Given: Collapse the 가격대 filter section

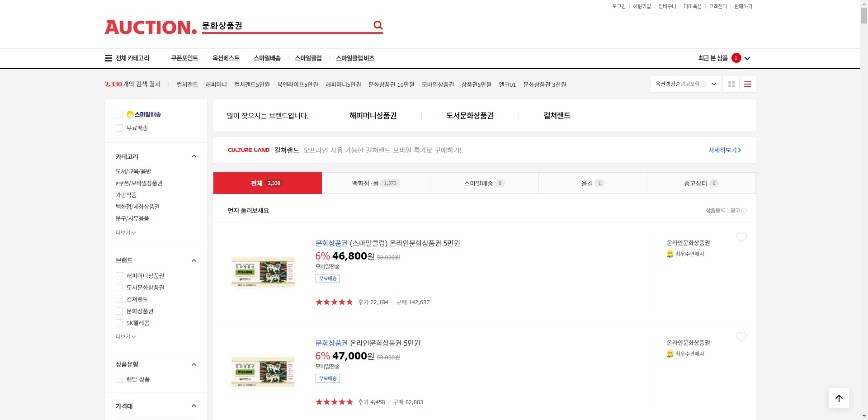Looking at the screenshot, I should pyautogui.click(x=194, y=406).
